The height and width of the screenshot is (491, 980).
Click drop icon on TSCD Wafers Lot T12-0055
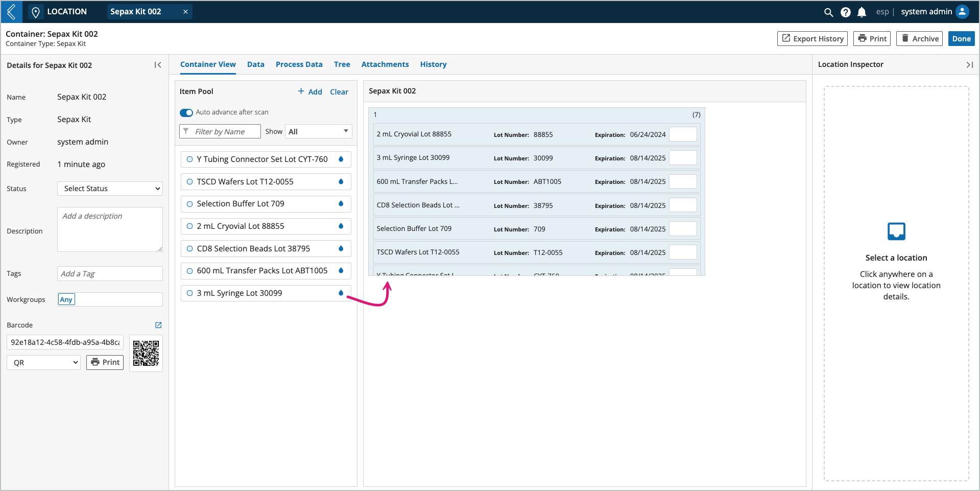click(341, 181)
